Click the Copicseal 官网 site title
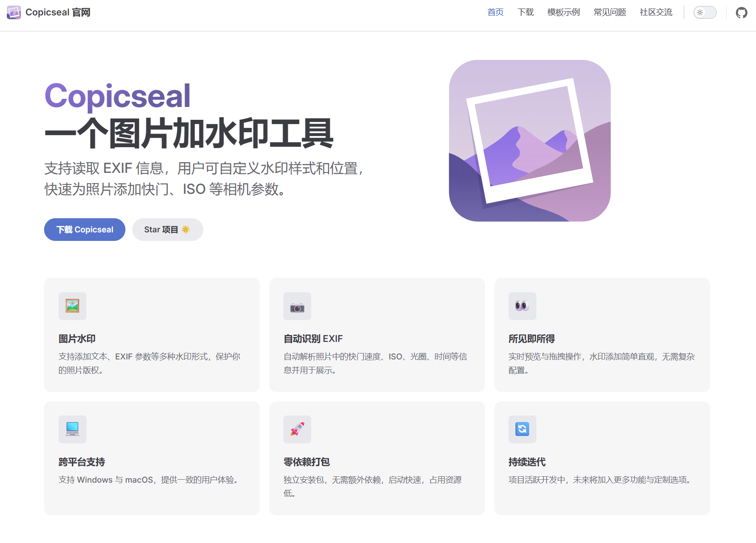 click(x=58, y=12)
